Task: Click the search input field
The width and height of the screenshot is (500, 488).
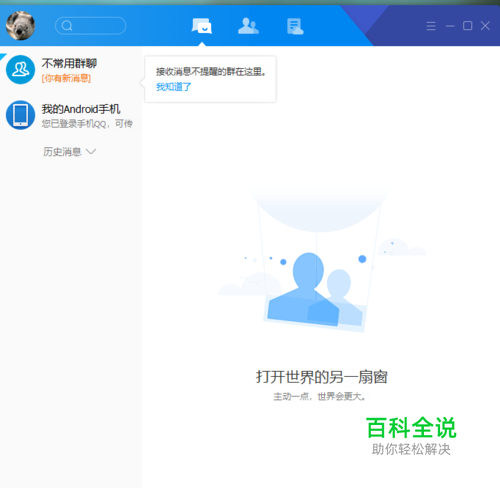Action: tap(90, 26)
